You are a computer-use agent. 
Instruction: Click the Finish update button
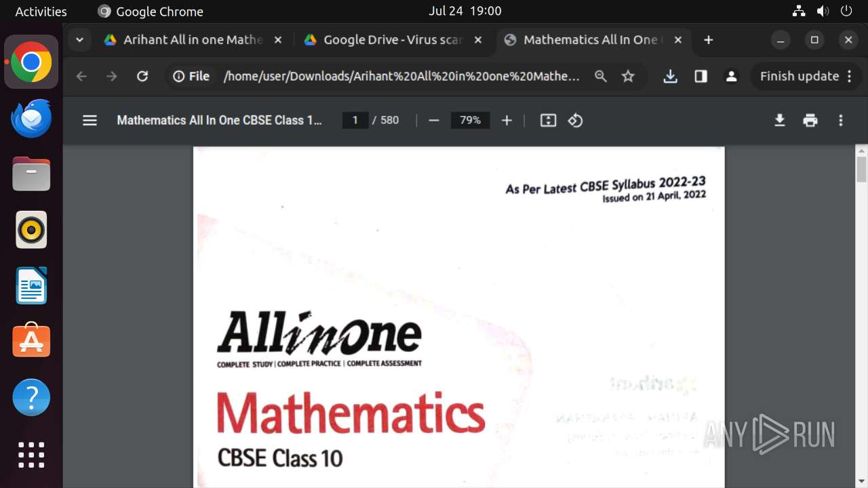tap(806, 77)
